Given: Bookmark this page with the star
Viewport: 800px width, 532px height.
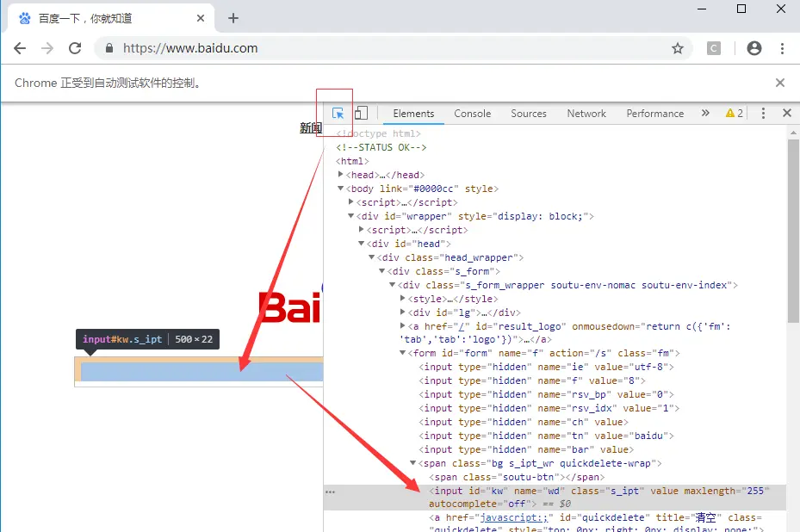Looking at the screenshot, I should [677, 48].
